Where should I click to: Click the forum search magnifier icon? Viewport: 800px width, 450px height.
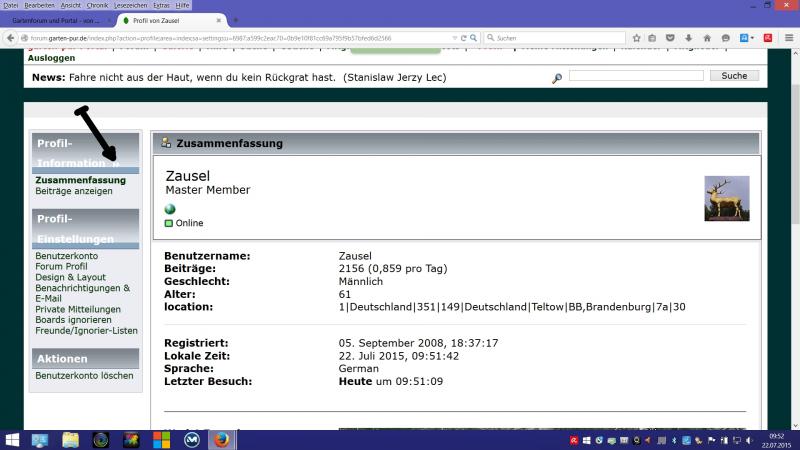point(556,78)
